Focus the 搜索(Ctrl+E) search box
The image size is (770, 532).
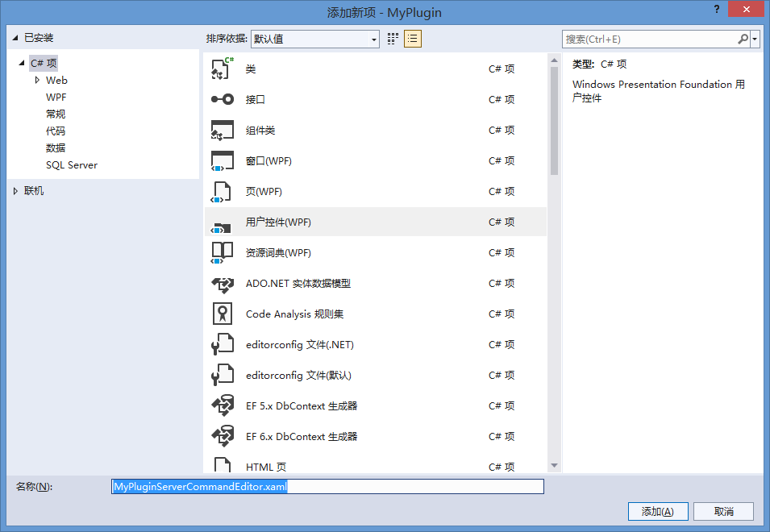pyautogui.click(x=650, y=39)
